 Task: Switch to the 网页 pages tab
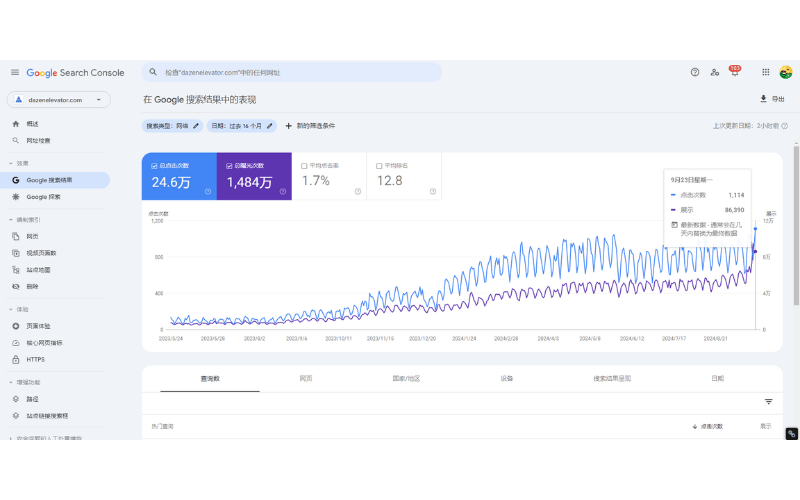click(x=306, y=379)
